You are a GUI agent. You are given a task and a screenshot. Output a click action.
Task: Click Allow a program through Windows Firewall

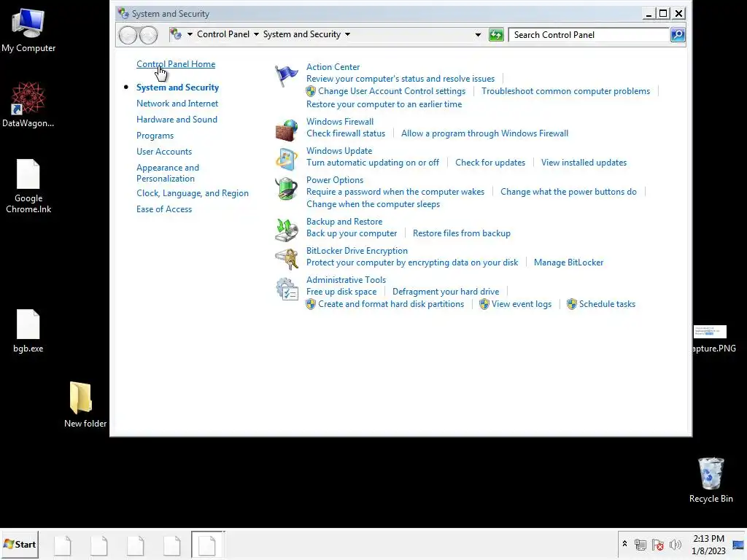[484, 133]
